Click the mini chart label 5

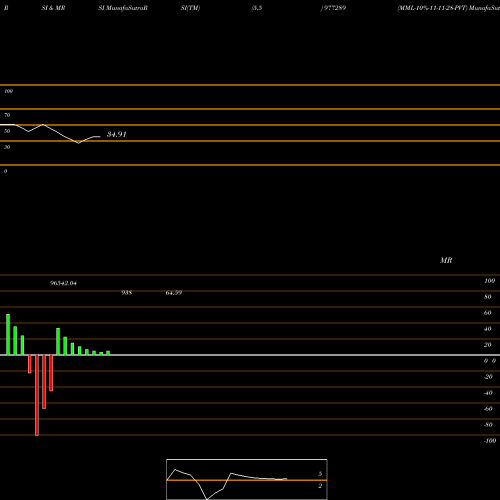click(320, 474)
